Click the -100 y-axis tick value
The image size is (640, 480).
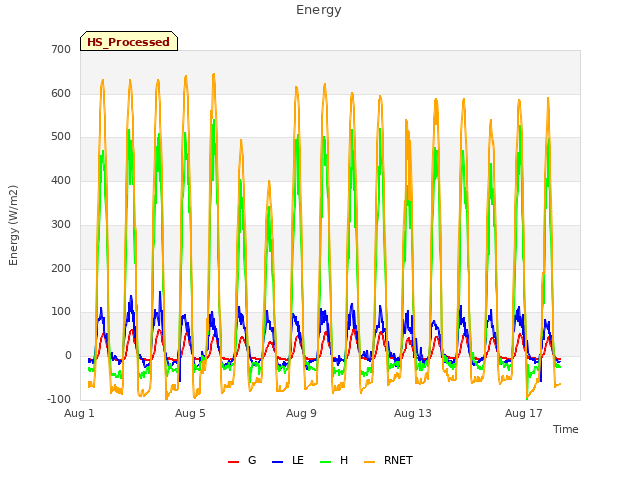[x=59, y=399]
